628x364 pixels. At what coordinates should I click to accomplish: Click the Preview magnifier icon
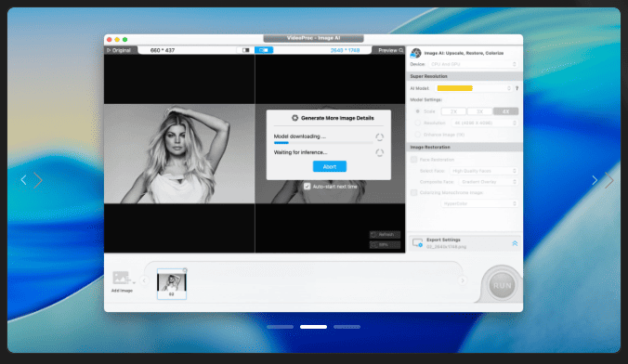[x=401, y=50]
